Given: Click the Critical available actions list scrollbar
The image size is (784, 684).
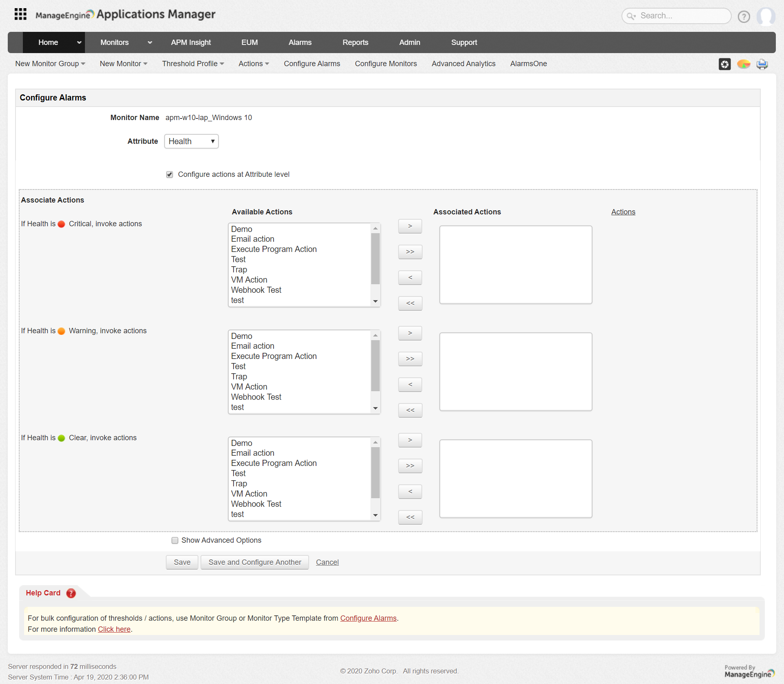Looking at the screenshot, I should click(x=375, y=259).
